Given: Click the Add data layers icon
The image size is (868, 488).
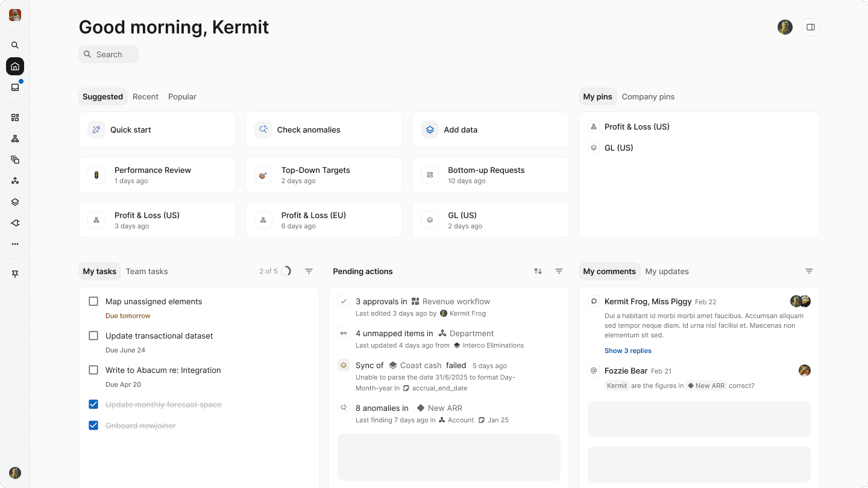Looking at the screenshot, I should point(430,130).
